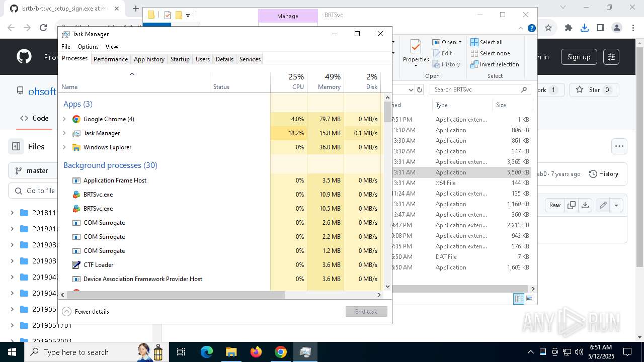Open Explorer address history dropdown
644x362 pixels.
[411, 89]
